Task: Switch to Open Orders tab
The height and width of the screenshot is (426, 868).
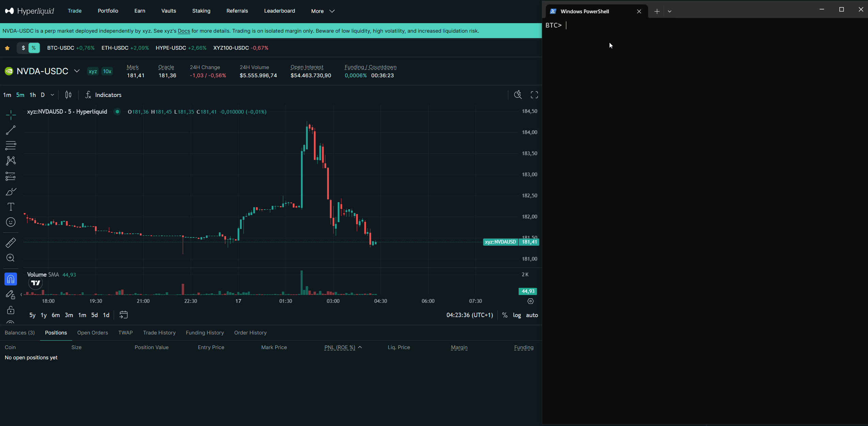Action: pyautogui.click(x=92, y=333)
